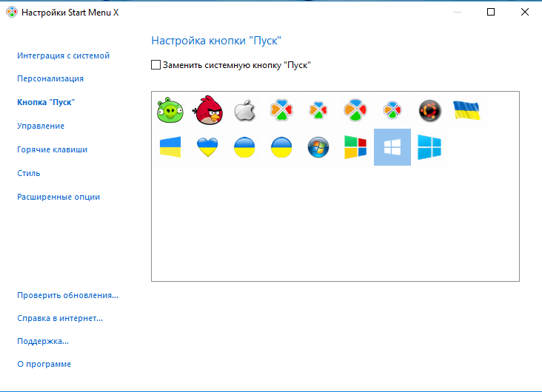Viewport: 542px width, 392px height.
Task: Click the 'Поддержка...' link
Action: (x=43, y=341)
